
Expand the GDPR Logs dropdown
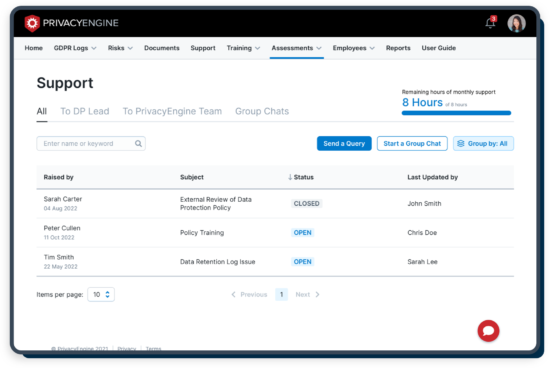pos(75,48)
